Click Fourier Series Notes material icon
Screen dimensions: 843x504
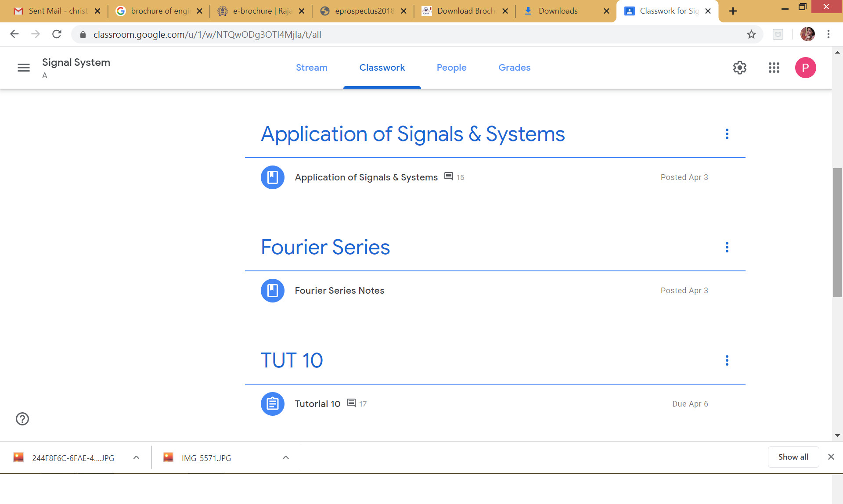click(x=272, y=291)
